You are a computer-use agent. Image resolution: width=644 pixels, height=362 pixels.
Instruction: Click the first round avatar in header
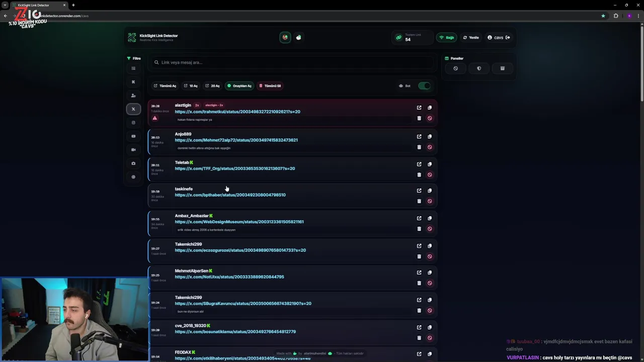[x=285, y=37]
